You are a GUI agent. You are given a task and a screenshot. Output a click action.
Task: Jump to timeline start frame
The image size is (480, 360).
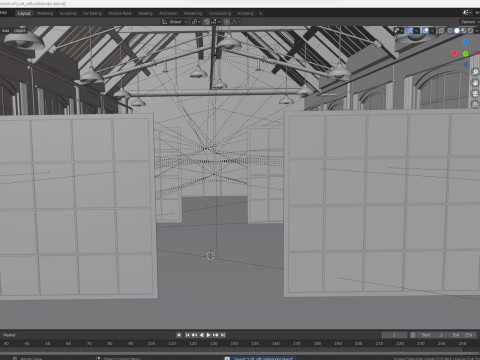187,335
